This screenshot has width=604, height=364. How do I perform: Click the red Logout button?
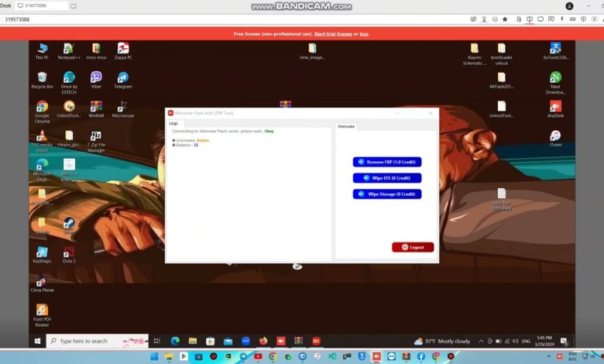(413, 247)
